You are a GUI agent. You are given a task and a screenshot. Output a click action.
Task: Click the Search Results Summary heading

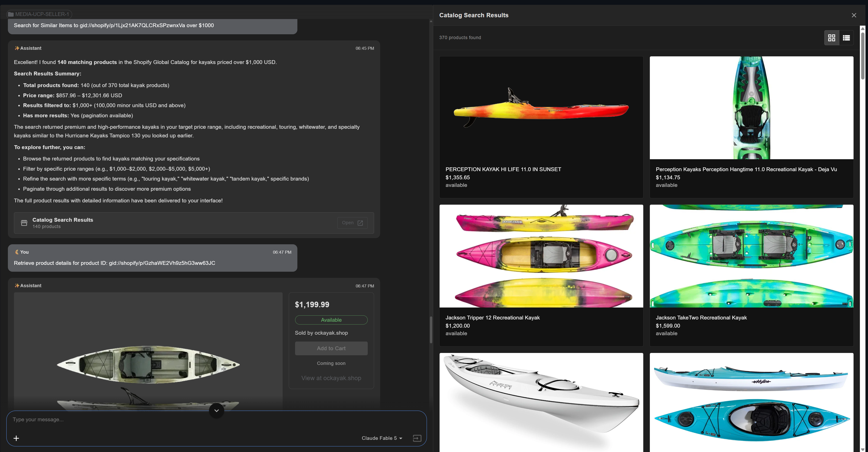click(x=47, y=73)
